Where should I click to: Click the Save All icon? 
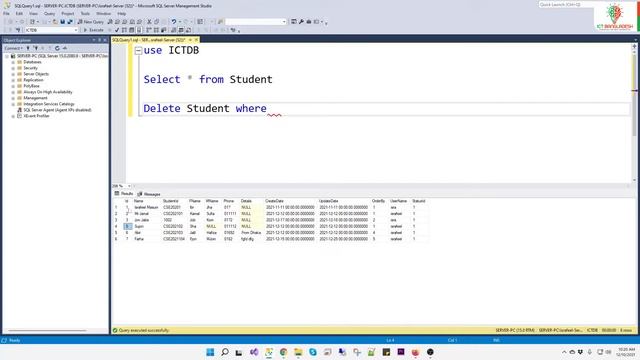point(70,22)
